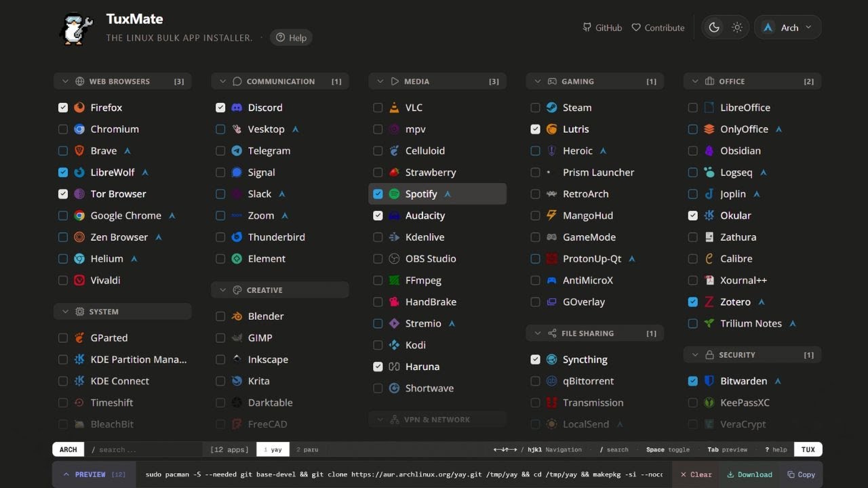Click the Syncthing icon
Image resolution: width=868 pixels, height=488 pixels.
551,360
